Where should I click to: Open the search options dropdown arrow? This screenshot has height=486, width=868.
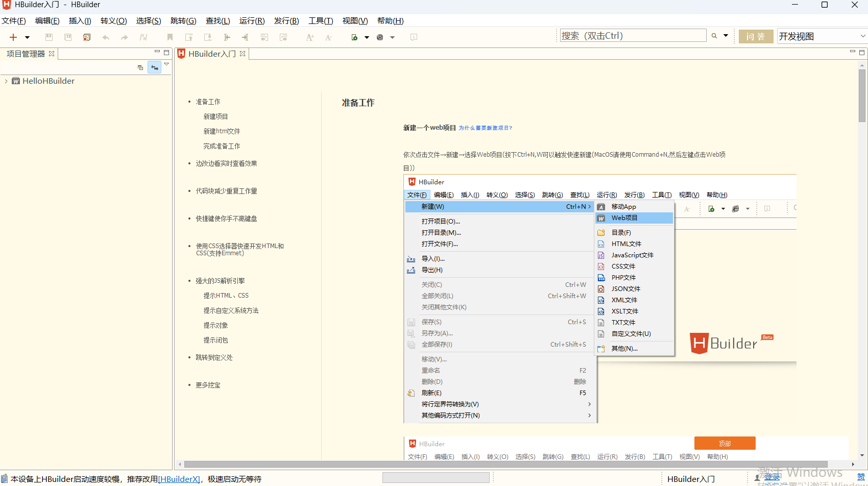[726, 36]
